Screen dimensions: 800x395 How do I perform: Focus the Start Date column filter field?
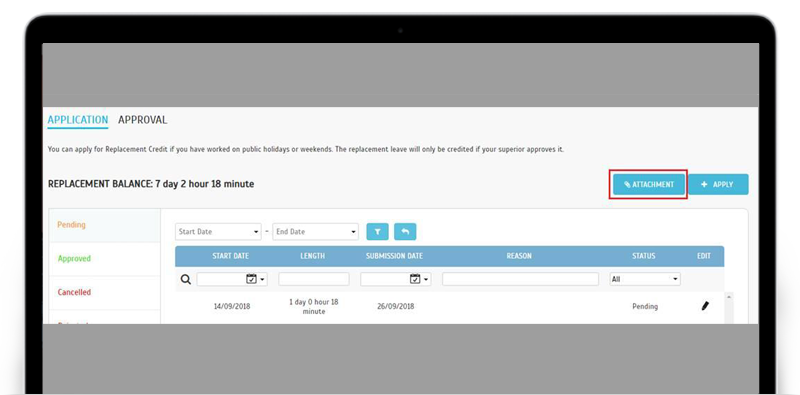click(x=232, y=279)
